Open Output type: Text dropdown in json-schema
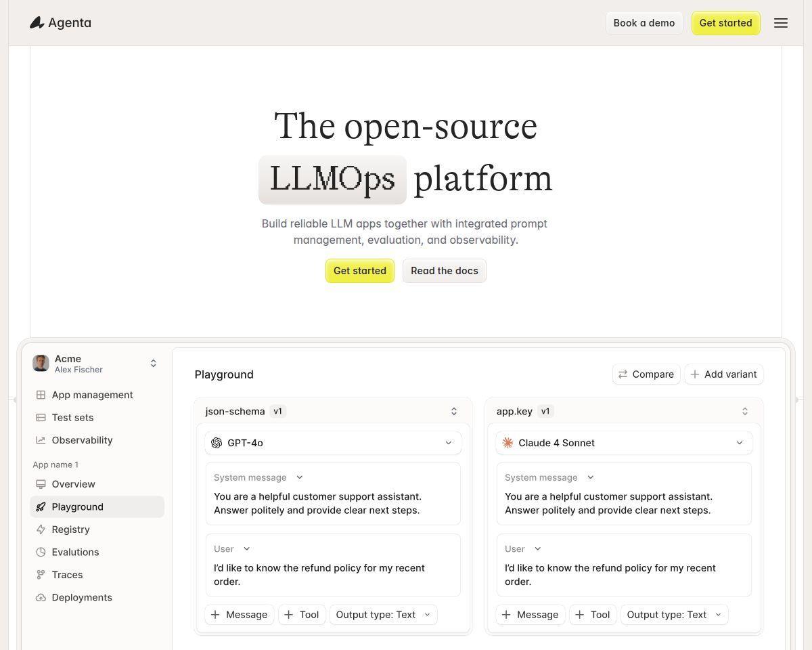Screen dimensions: 812x650 pyautogui.click(x=383, y=615)
